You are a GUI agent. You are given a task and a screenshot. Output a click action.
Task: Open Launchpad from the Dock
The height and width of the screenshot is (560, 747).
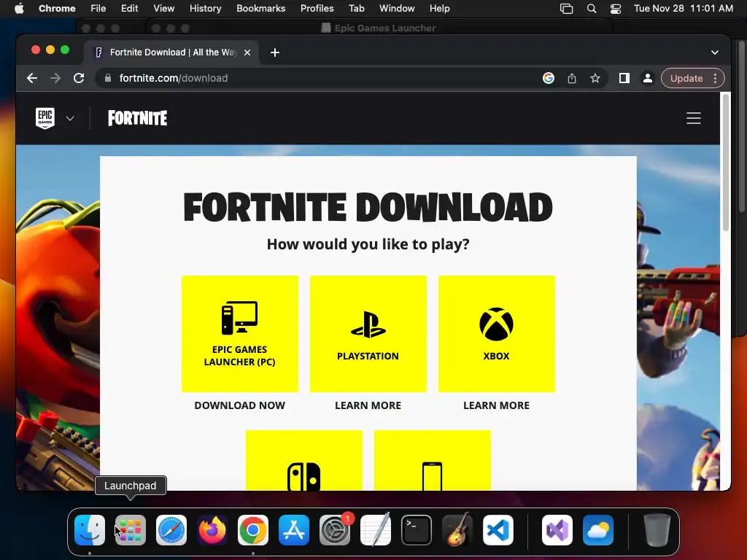coord(130,530)
